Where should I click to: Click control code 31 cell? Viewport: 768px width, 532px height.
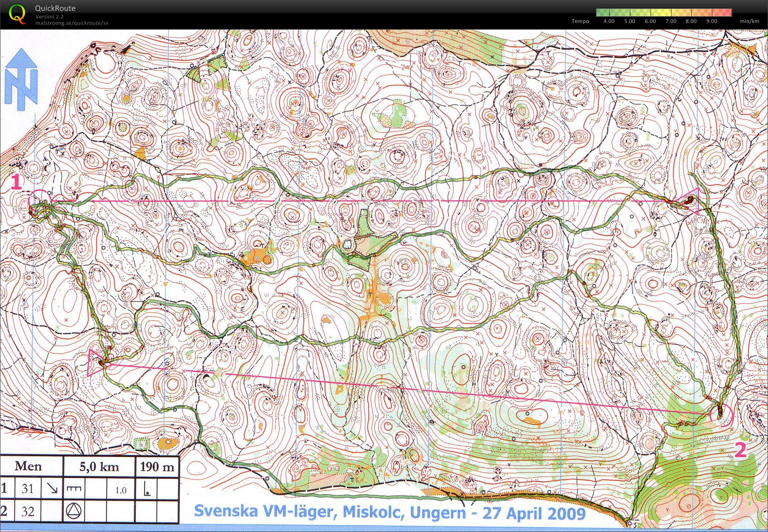pyautogui.click(x=27, y=488)
